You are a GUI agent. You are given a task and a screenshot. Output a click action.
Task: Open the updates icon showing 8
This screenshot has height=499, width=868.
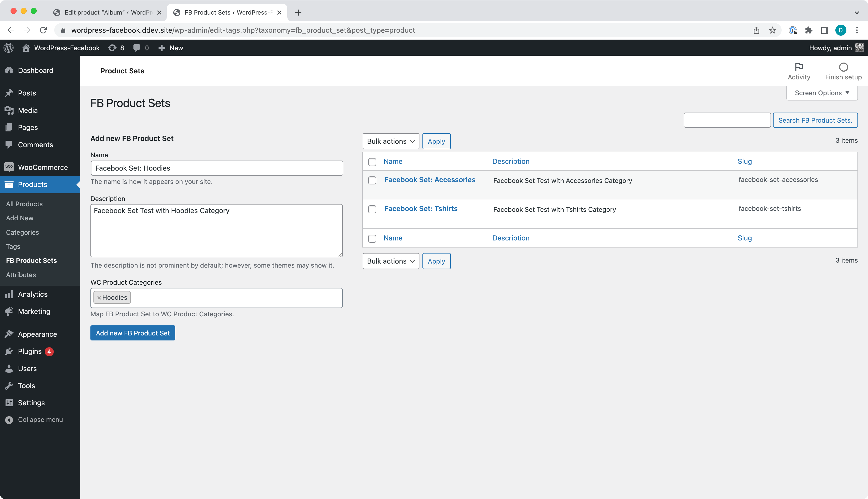[112, 48]
